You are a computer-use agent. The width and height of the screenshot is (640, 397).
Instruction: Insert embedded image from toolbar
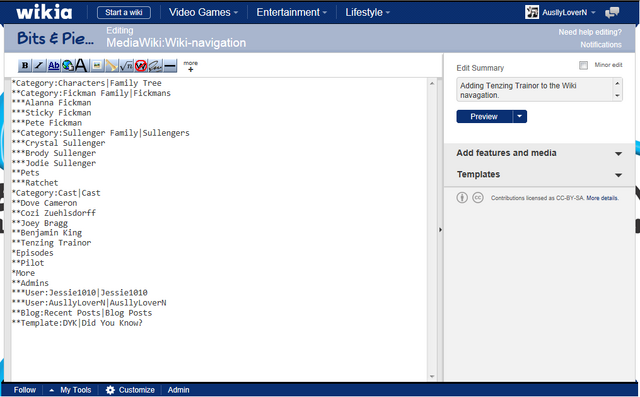(x=97, y=65)
